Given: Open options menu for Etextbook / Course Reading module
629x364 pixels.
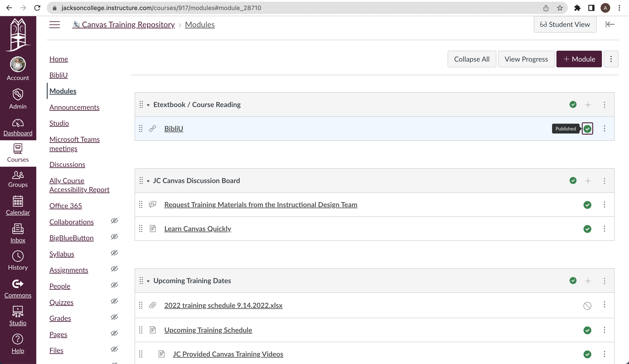Looking at the screenshot, I should pyautogui.click(x=604, y=104).
